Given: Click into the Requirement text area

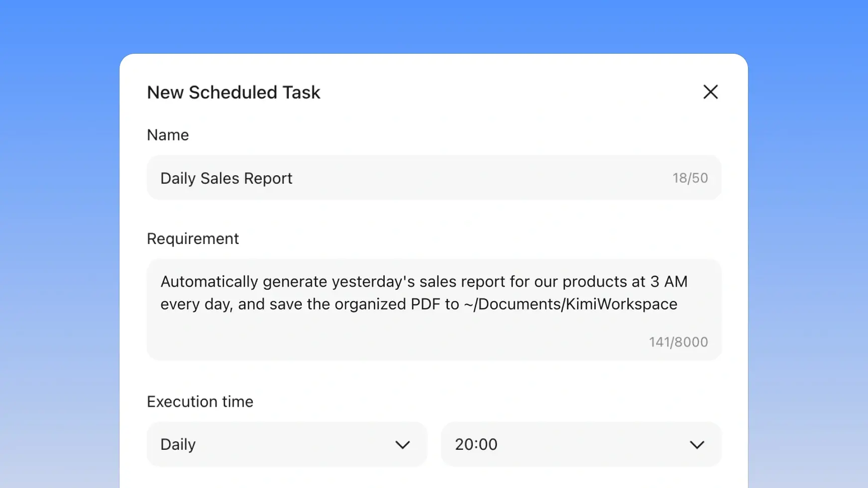Looking at the screenshot, I should point(434,309).
